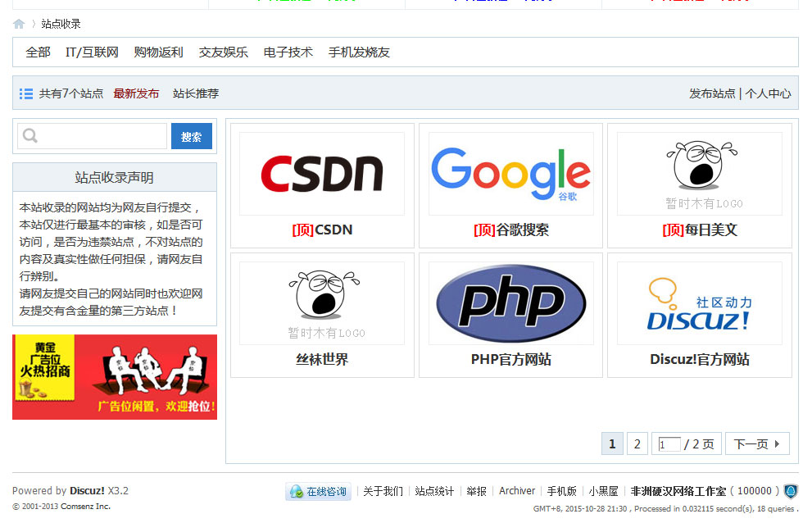Open the Discuz! logo thumbnail
Viewport: 812px width, 523px height.
(x=700, y=303)
